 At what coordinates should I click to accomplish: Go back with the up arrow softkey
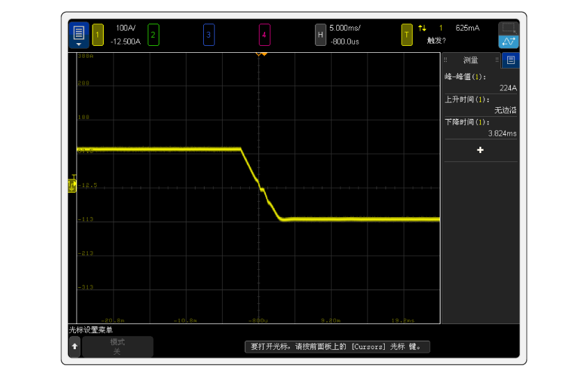(x=74, y=346)
